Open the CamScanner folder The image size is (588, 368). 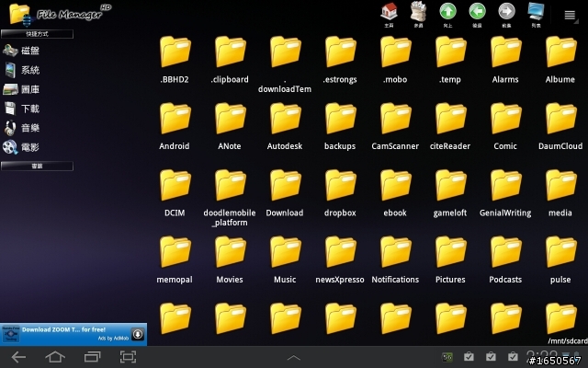click(395, 126)
